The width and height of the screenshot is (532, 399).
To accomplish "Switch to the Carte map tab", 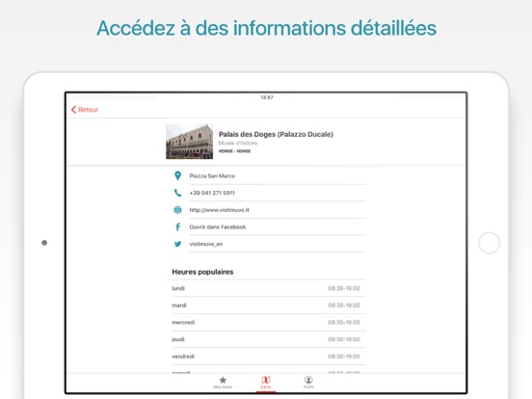I will click(x=266, y=383).
